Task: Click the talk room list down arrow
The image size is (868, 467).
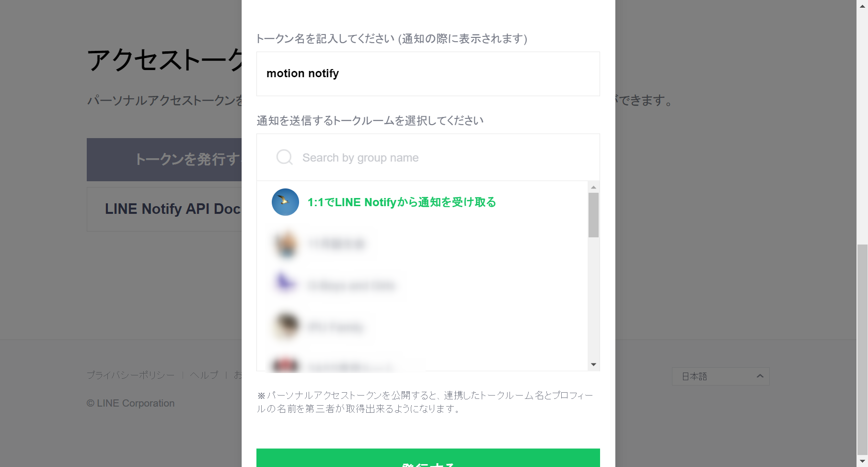Action: pos(593,365)
